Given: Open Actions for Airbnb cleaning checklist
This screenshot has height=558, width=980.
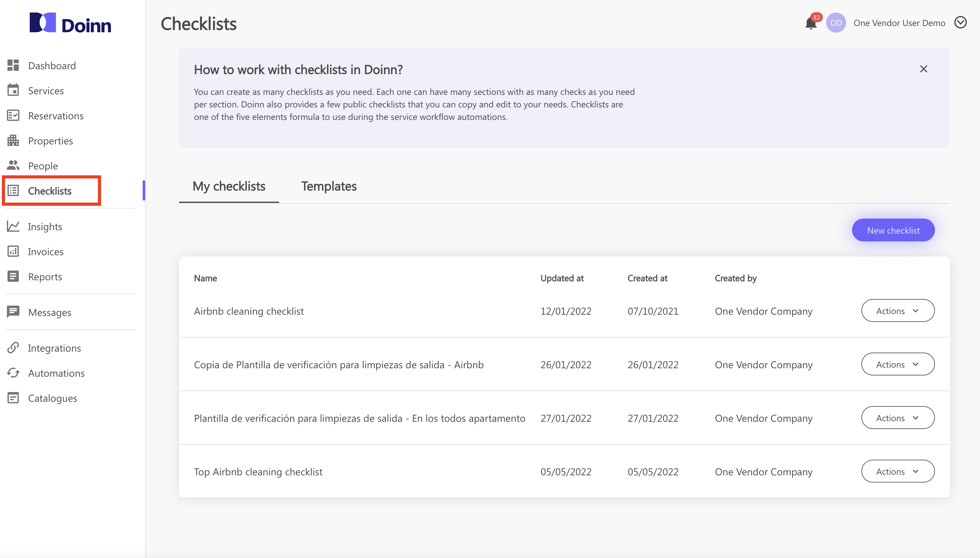Looking at the screenshot, I should point(898,311).
